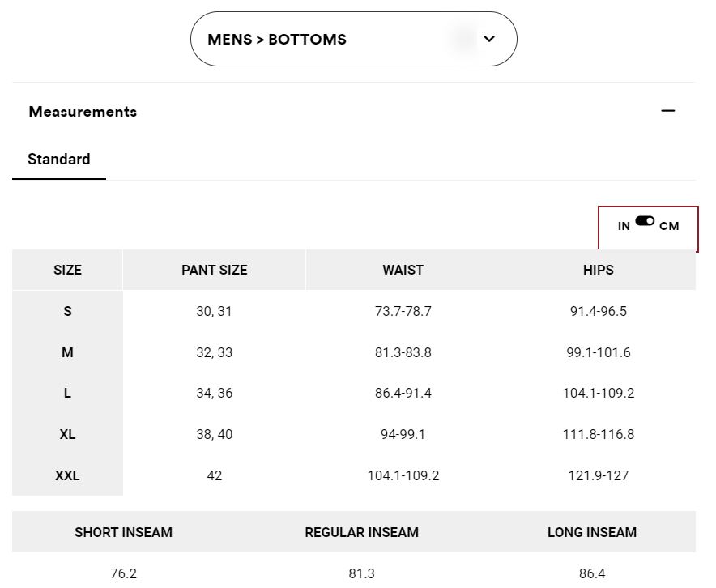Click the PANT SIZE column header
The image size is (716, 588).
[x=214, y=270]
